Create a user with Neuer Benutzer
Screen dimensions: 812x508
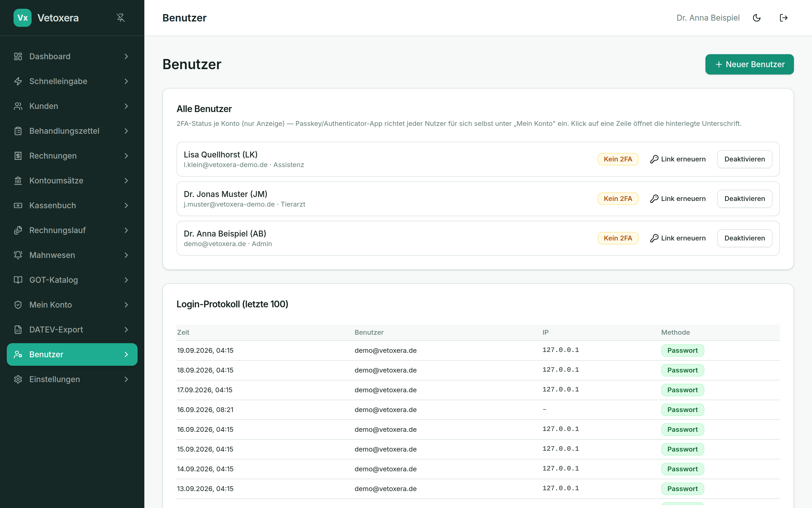coord(749,65)
